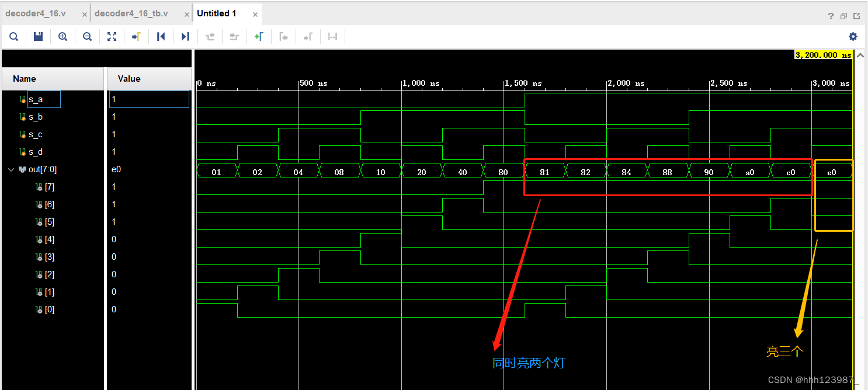Add a new marker
The height and width of the screenshot is (390, 868).
[259, 37]
